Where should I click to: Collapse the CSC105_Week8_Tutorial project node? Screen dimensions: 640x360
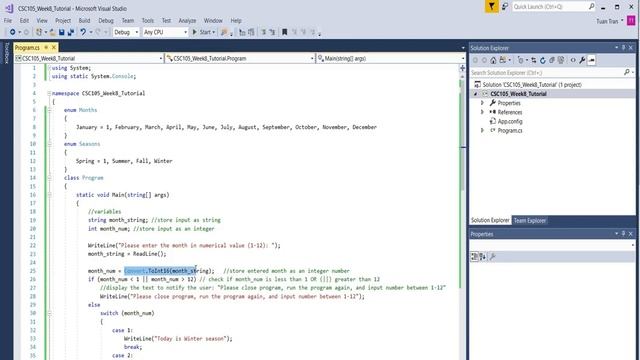(x=475, y=94)
